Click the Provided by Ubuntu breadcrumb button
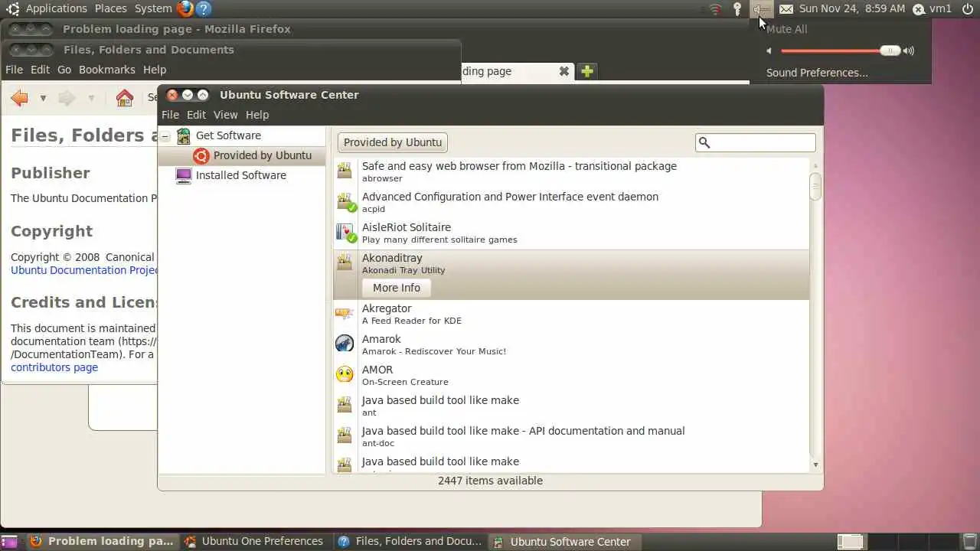Viewport: 980px width, 551px height. (393, 142)
